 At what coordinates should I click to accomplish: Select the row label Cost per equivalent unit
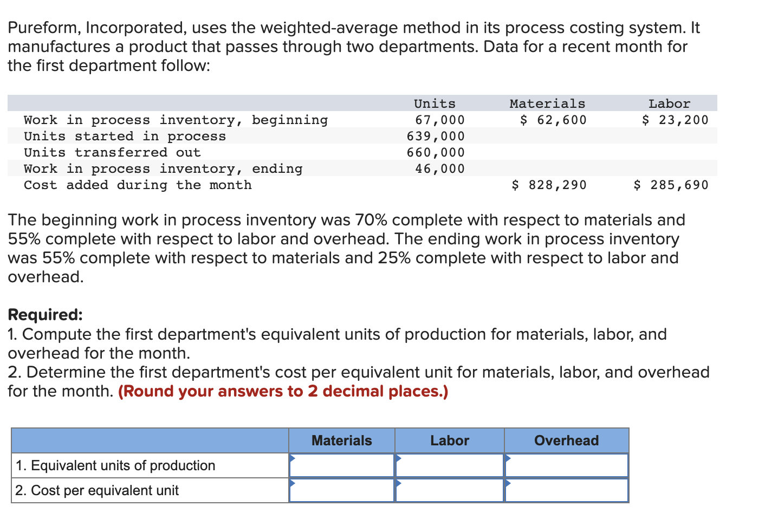(x=98, y=490)
